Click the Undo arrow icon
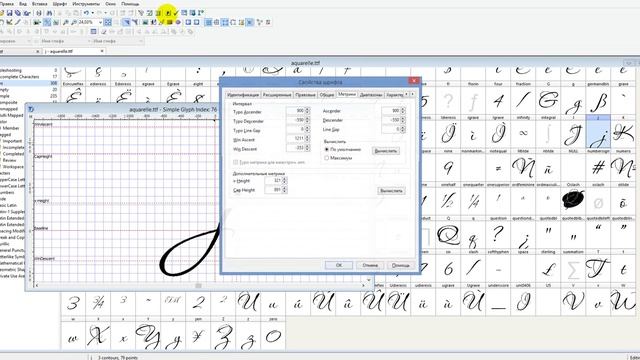The height and width of the screenshot is (360, 640). click(x=86, y=13)
